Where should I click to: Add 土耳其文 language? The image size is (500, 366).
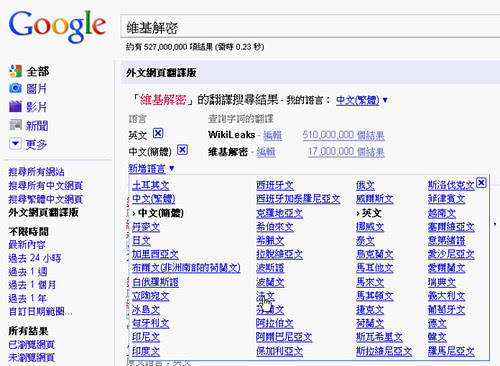[151, 185]
